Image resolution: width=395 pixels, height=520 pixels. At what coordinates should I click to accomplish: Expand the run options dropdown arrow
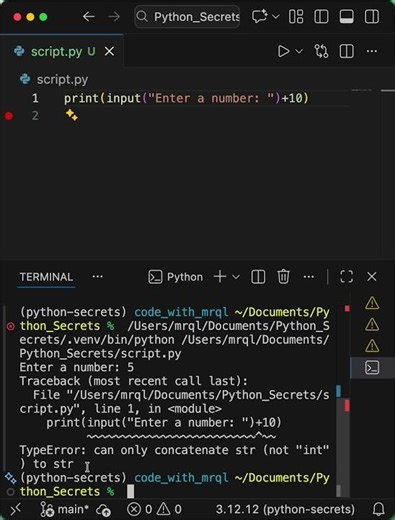pyautogui.click(x=299, y=51)
